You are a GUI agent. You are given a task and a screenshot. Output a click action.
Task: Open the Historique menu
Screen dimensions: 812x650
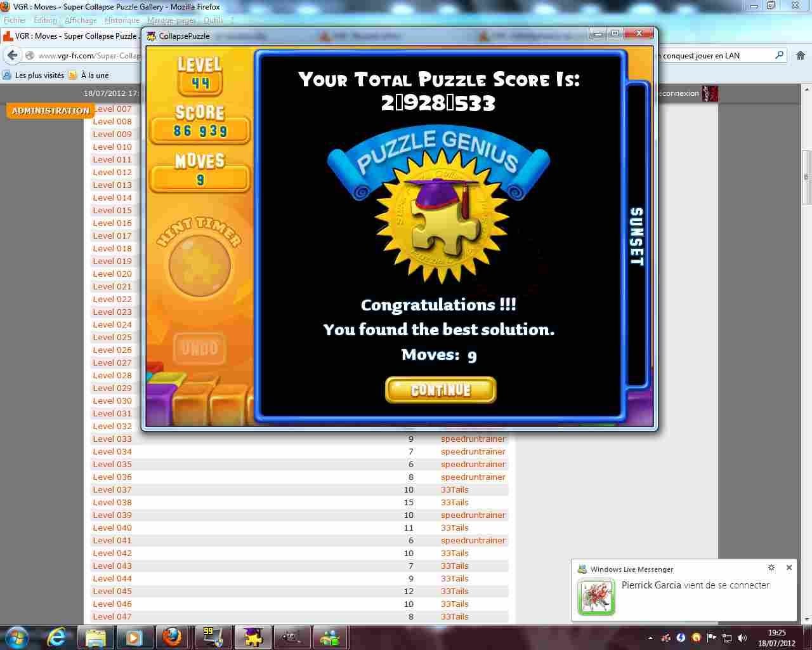point(122,20)
